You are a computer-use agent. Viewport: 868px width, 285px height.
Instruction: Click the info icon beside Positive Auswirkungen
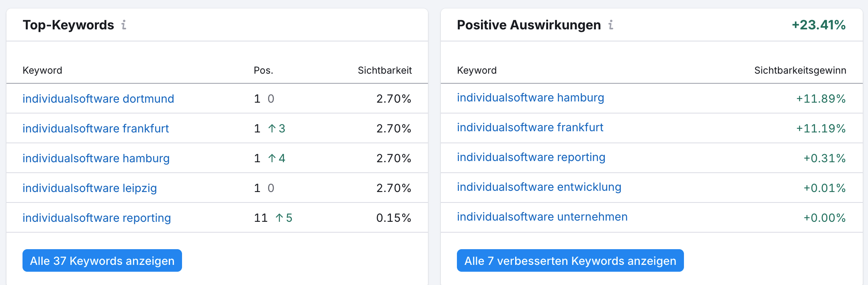[611, 25]
